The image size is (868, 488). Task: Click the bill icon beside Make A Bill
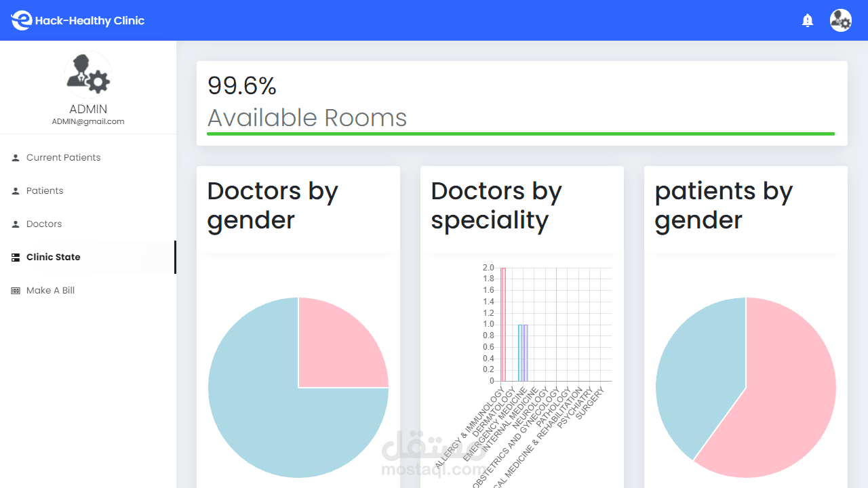[x=16, y=290]
